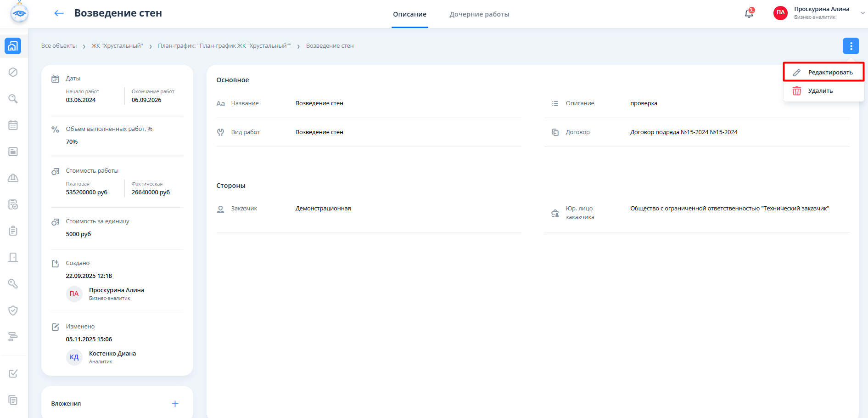Choose Редактировать from the menu
The width and height of the screenshot is (868, 418).
click(x=830, y=73)
